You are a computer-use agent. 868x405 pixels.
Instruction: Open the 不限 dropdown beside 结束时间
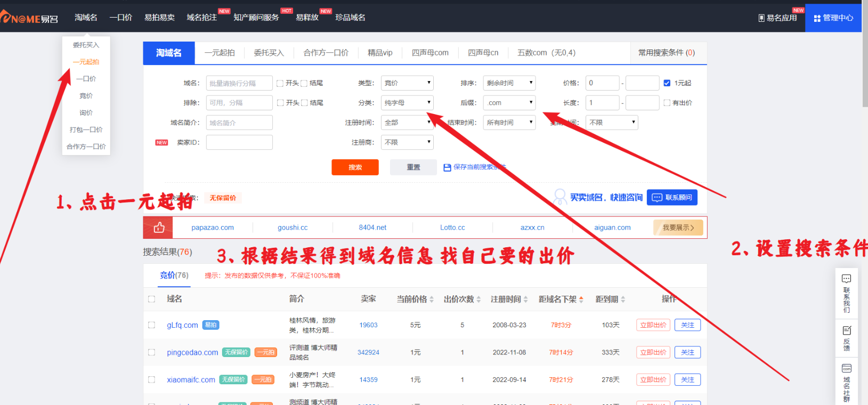tap(612, 123)
